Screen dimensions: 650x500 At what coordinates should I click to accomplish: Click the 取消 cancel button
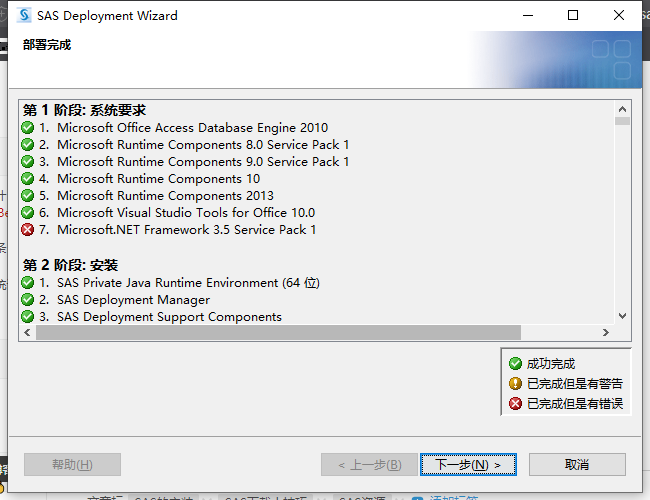[577, 464]
